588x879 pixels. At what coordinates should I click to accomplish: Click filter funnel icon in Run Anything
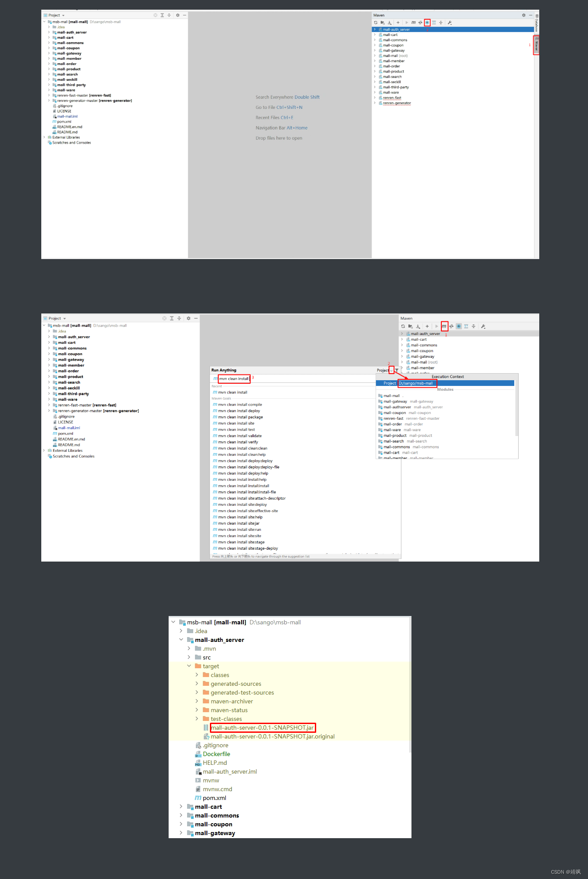click(x=397, y=371)
